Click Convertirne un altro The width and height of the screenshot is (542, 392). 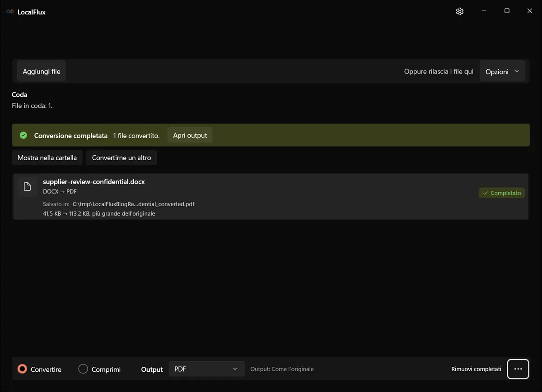click(121, 158)
